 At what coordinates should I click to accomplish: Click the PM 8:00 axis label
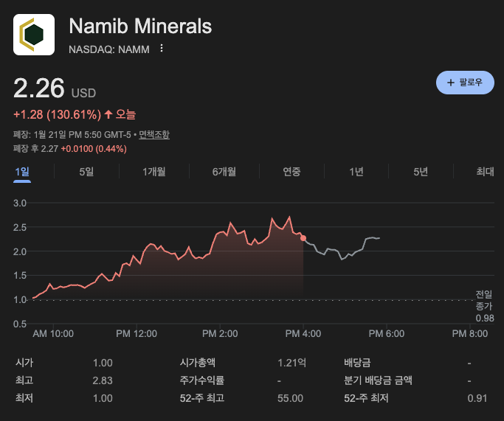point(470,334)
